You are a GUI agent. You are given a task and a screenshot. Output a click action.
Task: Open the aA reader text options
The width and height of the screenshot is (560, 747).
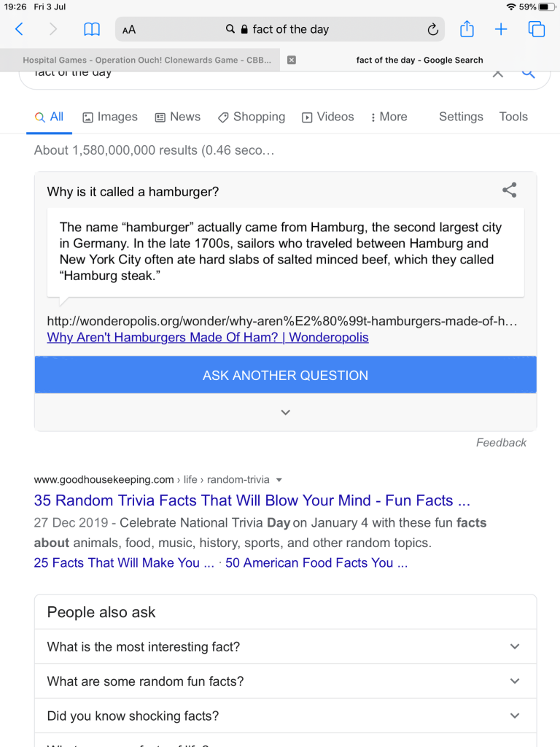tap(129, 30)
